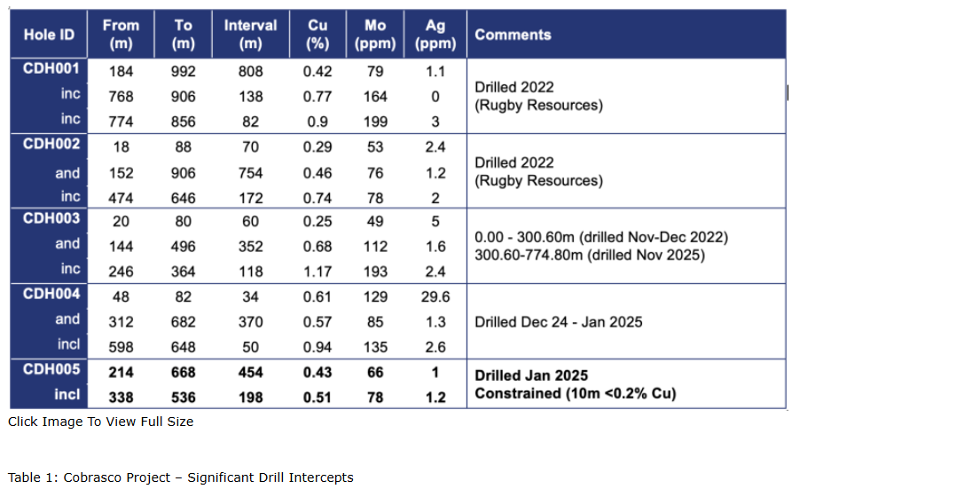This screenshot has width=980, height=497.
Task: Click the 'Interval (m)' column header
Action: point(251,35)
